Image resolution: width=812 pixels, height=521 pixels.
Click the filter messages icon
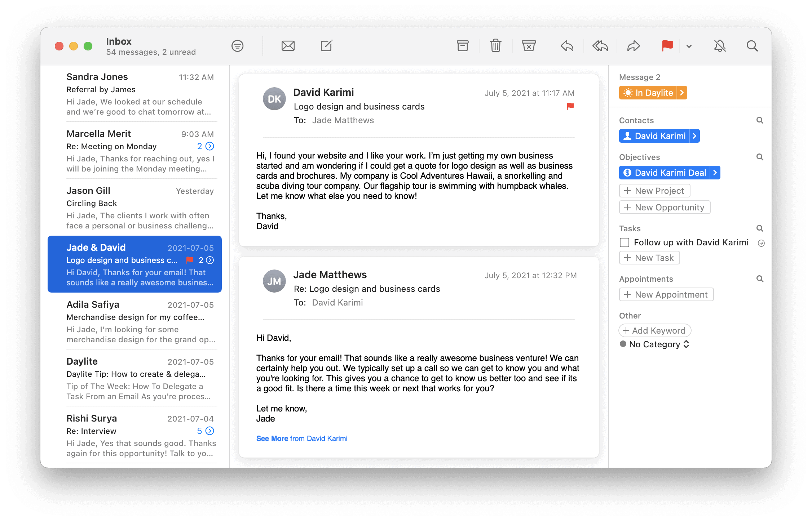237,46
